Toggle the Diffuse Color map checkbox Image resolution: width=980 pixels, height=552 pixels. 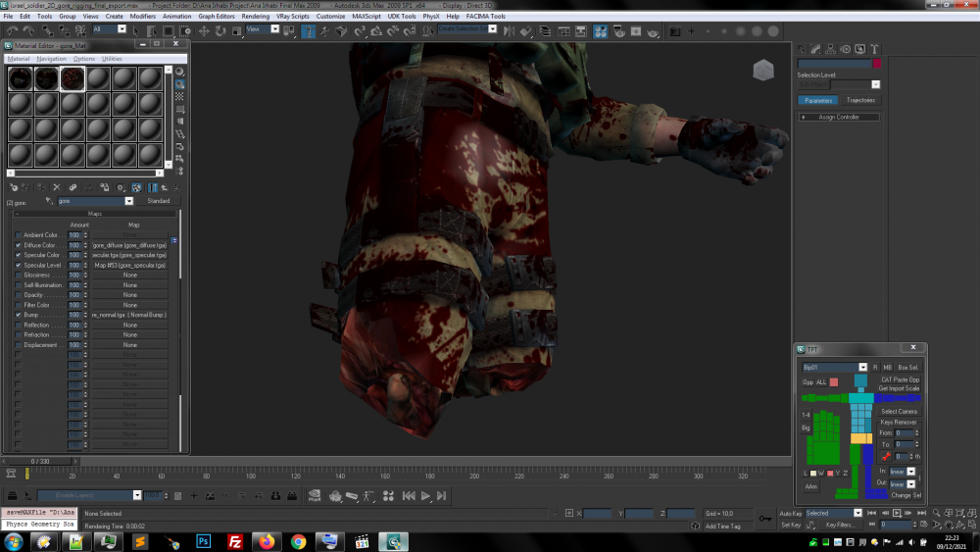pyautogui.click(x=18, y=245)
